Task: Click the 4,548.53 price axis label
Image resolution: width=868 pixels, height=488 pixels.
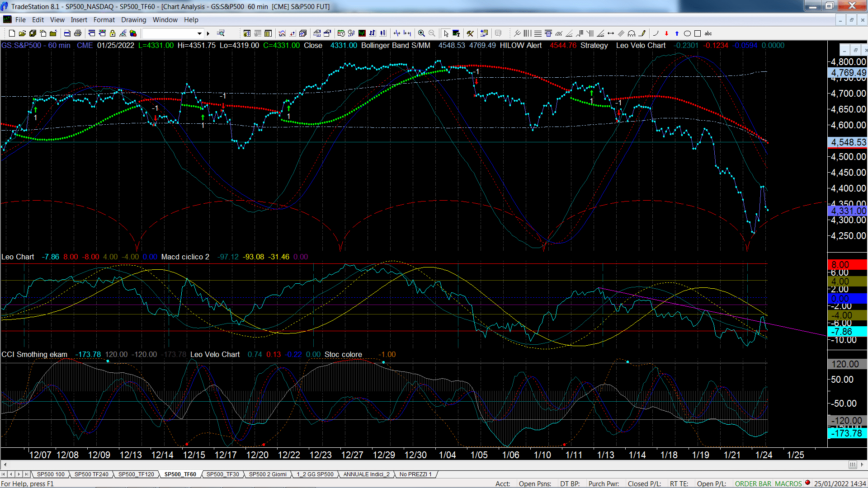Action: [x=848, y=142]
